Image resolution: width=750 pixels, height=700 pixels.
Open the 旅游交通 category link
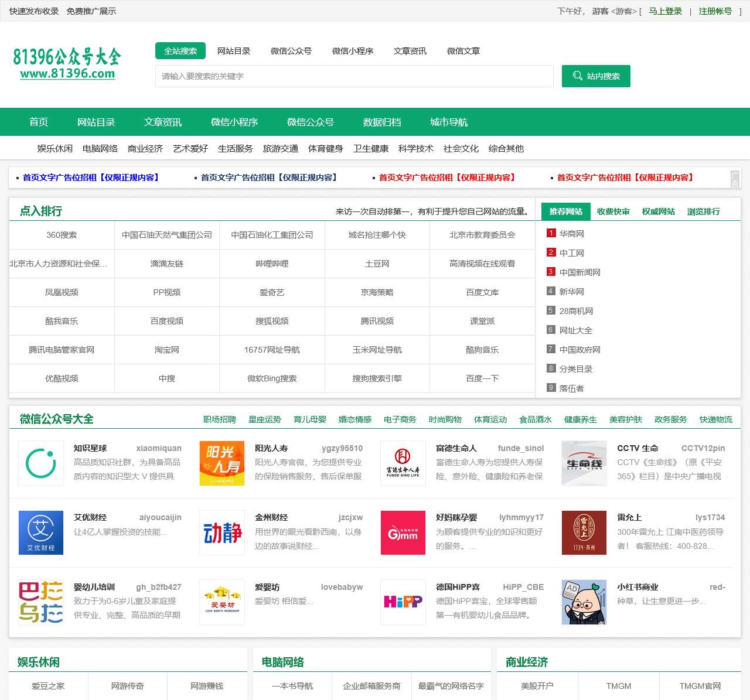[281, 148]
